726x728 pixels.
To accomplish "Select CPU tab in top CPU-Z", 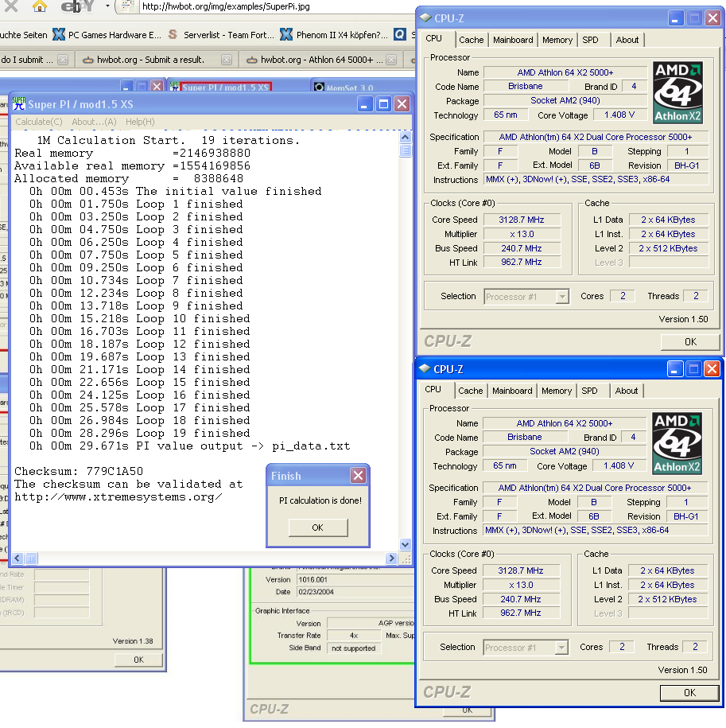I will tap(433, 38).
